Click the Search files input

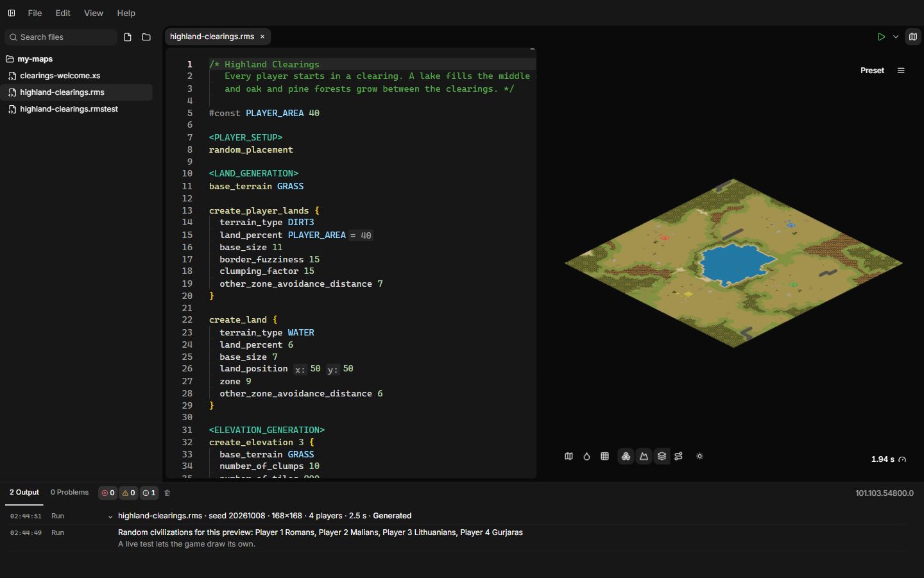pos(61,37)
